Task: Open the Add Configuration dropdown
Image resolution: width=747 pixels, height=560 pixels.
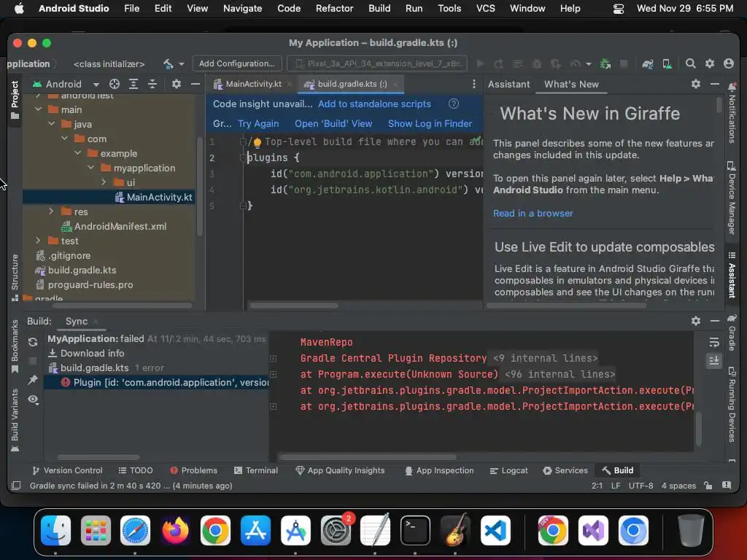Action: click(237, 64)
